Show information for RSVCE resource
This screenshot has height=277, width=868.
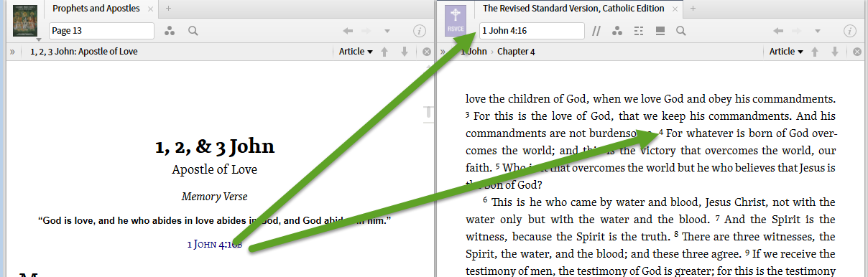[x=850, y=31]
